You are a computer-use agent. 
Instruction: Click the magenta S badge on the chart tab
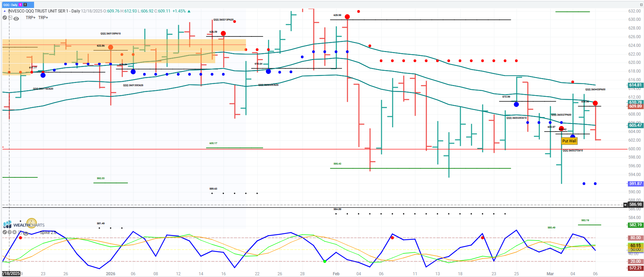(x=21, y=5)
